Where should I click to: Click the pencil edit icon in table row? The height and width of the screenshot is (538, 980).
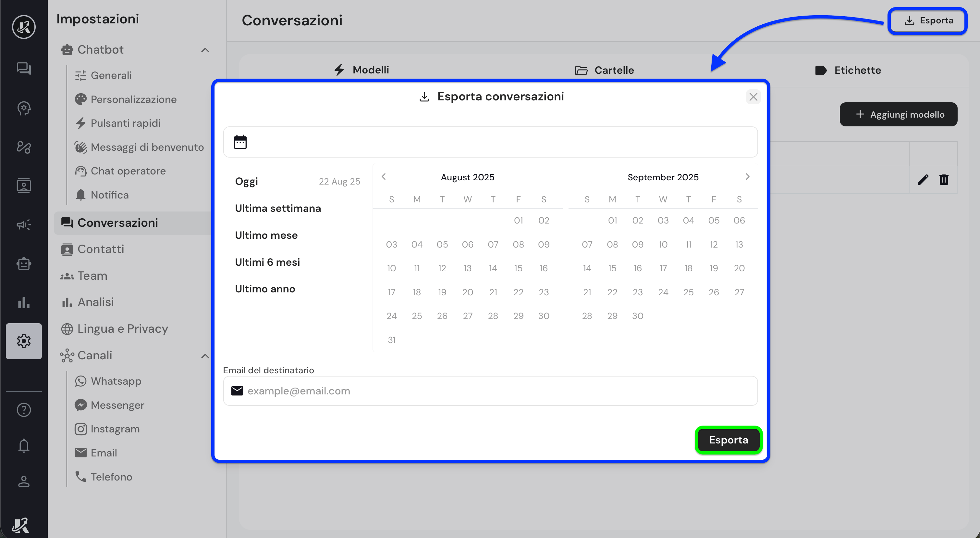click(x=923, y=179)
